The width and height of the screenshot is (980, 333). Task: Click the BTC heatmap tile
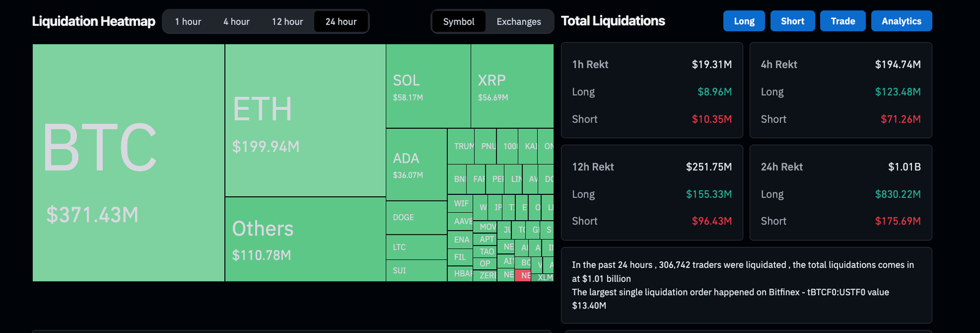129,163
